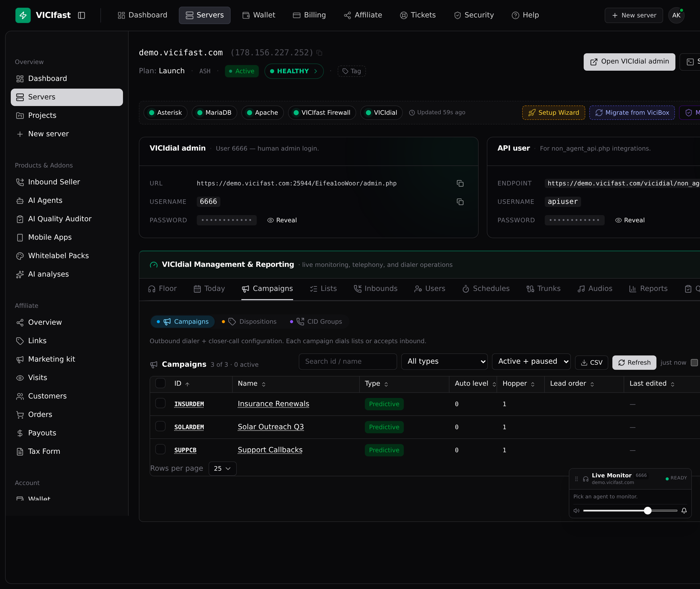Screen dimensions: 700x589
Task: Switch to the Floor tab
Action: (x=162, y=289)
